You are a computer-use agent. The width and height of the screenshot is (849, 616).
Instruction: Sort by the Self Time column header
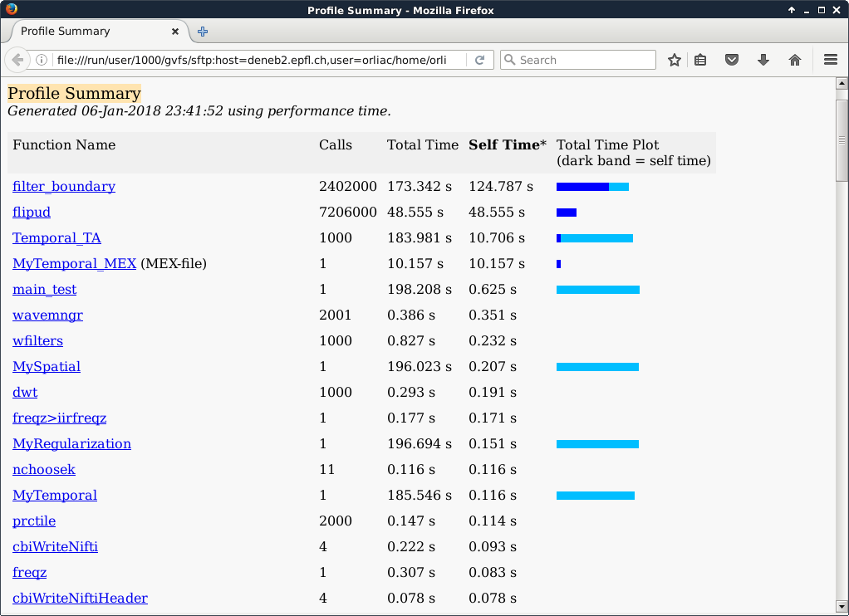(x=503, y=145)
